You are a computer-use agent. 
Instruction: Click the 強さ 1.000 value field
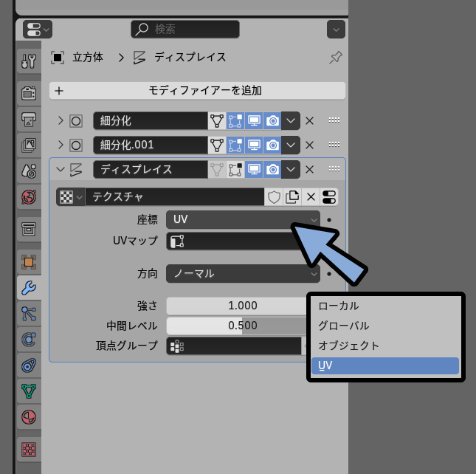pos(237,306)
